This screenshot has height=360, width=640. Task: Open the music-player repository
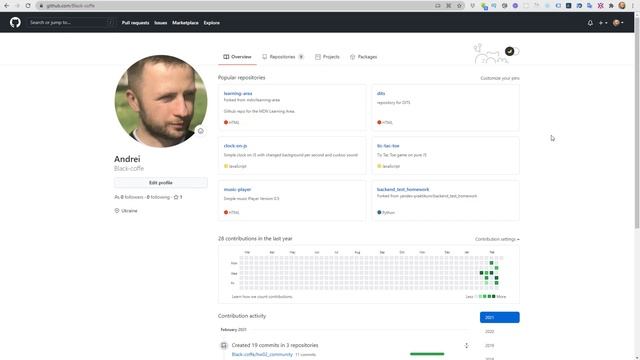[x=238, y=189]
